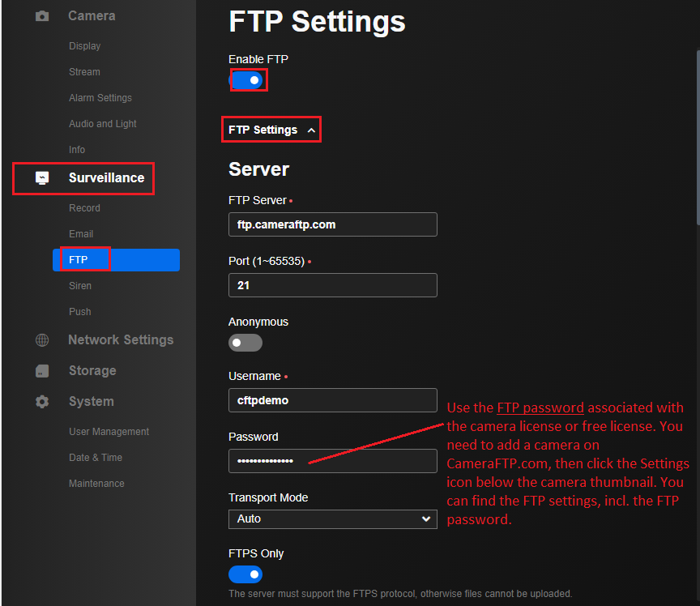Click the Surveillance monitor icon

[42, 178]
